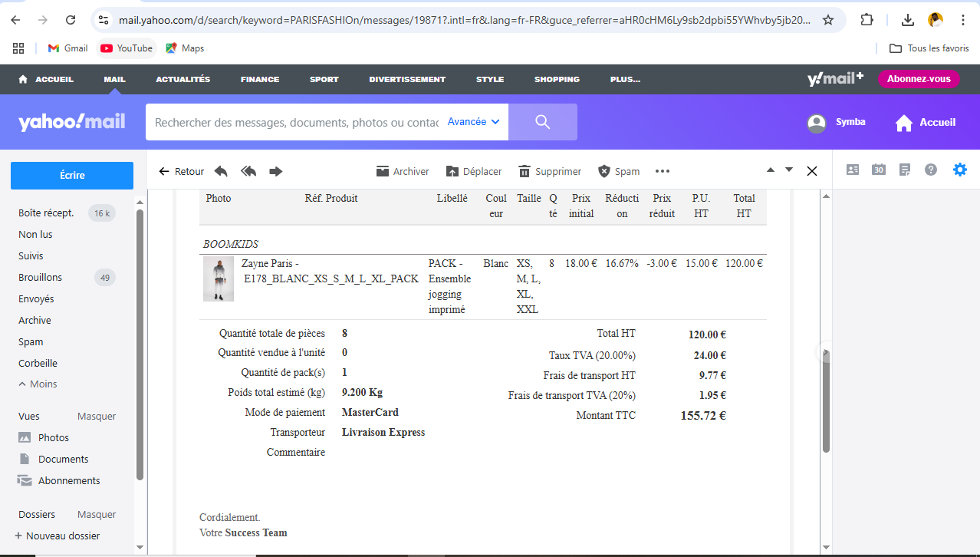Viewport: 980px width, 557px height.
Task: Click the product thumbnail photo
Action: click(219, 279)
